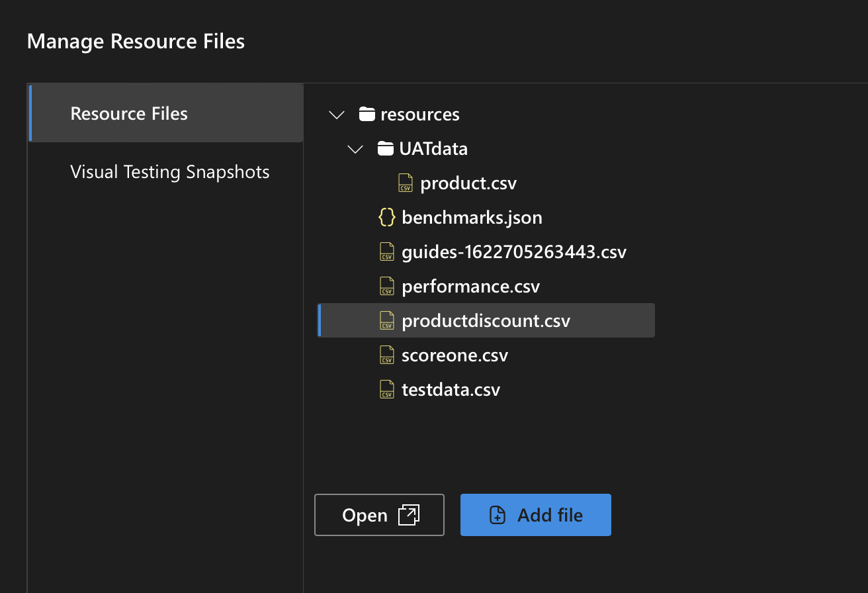Switch to the Resource Files tab
This screenshot has height=593, width=868.
[x=129, y=114]
